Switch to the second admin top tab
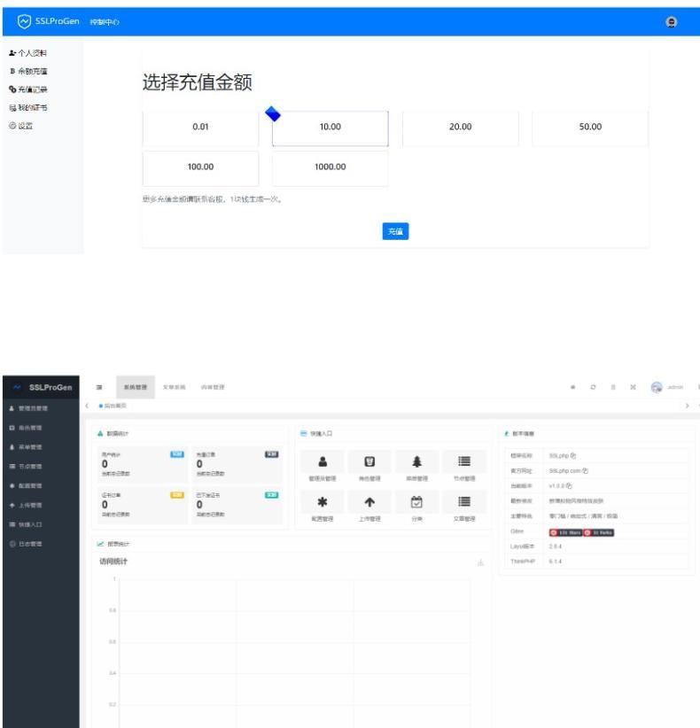Image resolution: width=700 pixels, height=728 pixels. [175, 387]
